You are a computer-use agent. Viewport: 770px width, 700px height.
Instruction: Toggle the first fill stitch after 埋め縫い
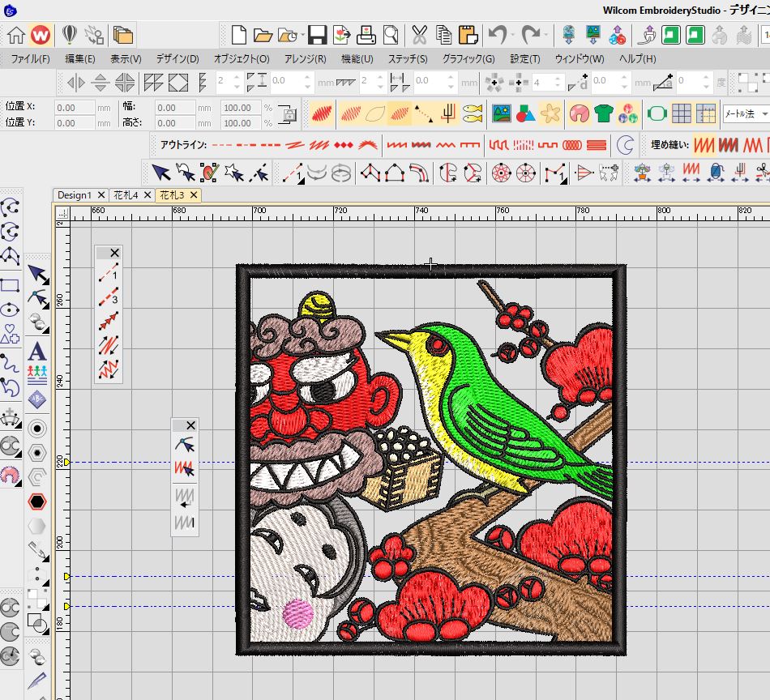[x=704, y=145]
